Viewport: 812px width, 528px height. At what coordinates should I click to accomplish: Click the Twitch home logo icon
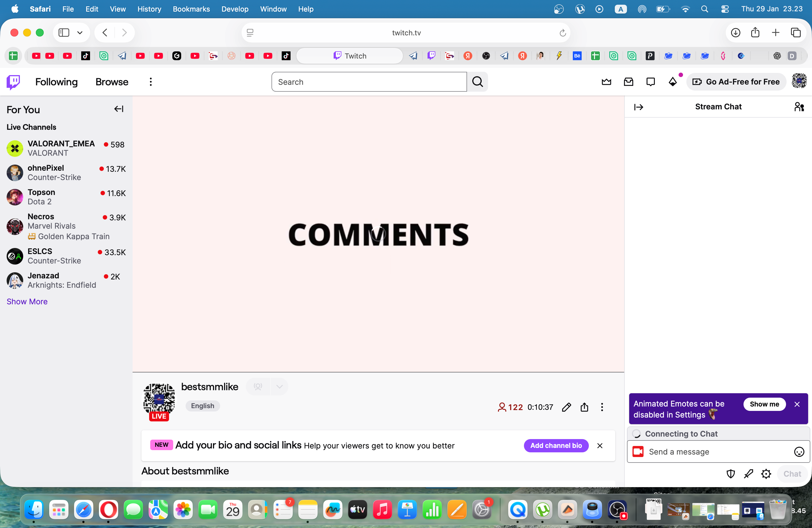pos(13,82)
